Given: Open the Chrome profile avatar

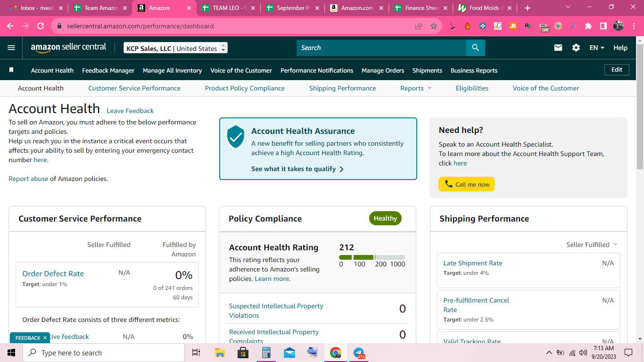Looking at the screenshot, I should 619,26.
